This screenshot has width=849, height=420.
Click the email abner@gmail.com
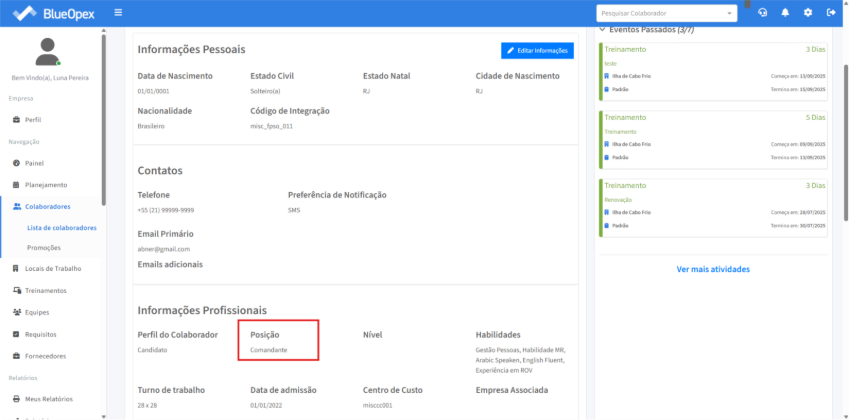tap(164, 249)
